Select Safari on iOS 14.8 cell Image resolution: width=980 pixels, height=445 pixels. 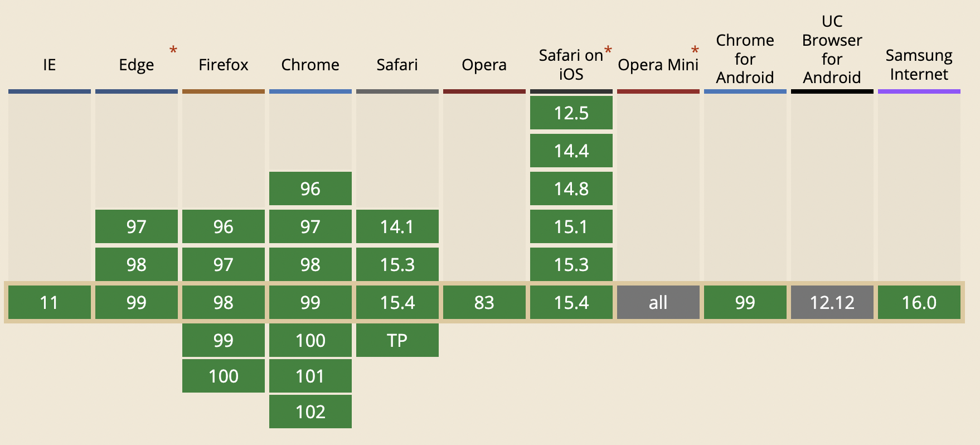click(571, 188)
